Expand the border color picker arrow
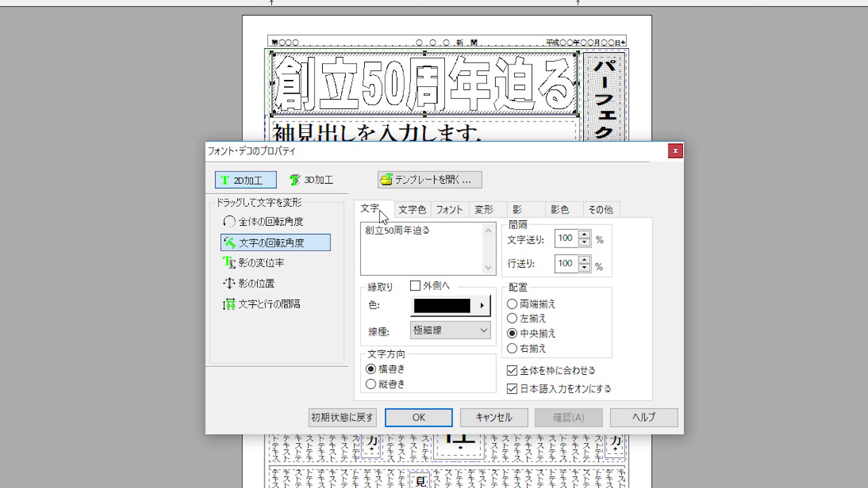 (x=482, y=306)
